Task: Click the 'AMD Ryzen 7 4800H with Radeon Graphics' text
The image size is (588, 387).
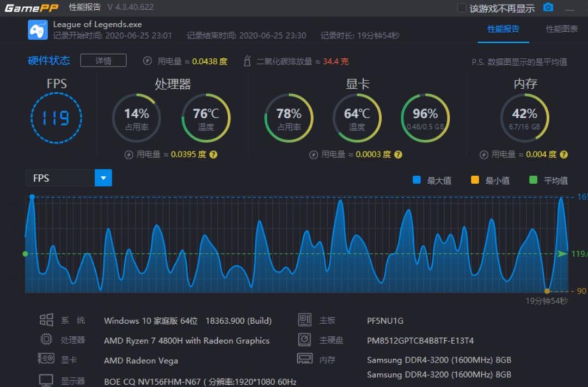Action: [187, 341]
